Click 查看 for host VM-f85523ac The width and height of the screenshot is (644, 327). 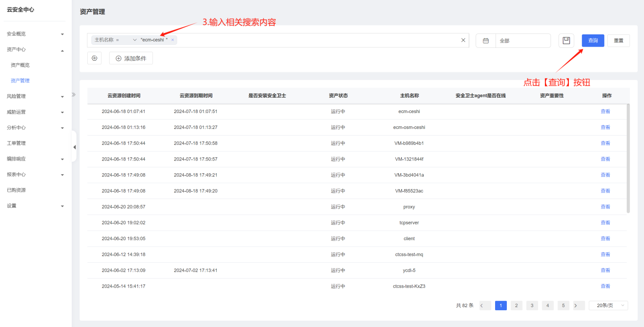[606, 190]
